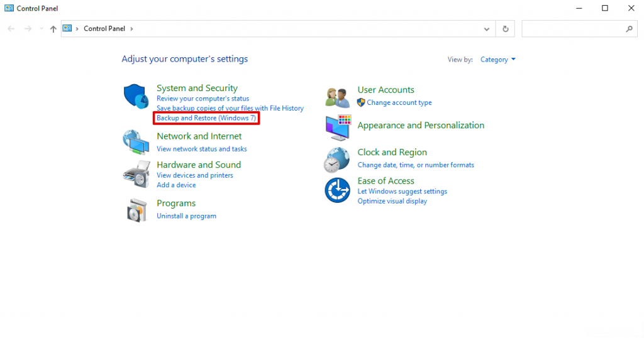644x338 pixels.
Task: Open the Clock and Region globe clock icon
Action: (337, 160)
